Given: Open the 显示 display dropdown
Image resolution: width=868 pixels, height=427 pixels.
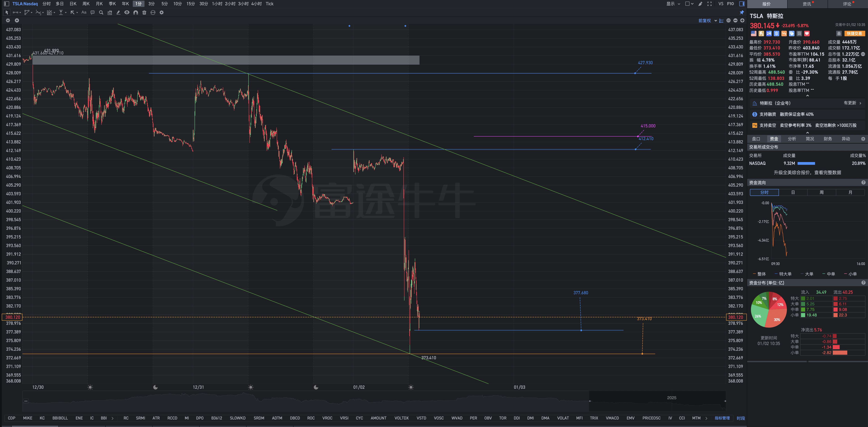Looking at the screenshot, I should click(673, 4).
